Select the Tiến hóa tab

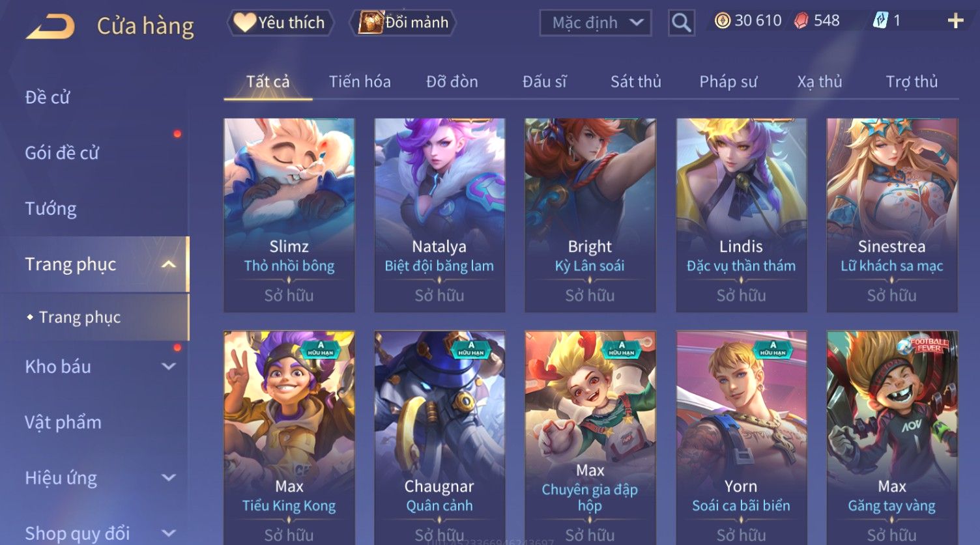360,81
